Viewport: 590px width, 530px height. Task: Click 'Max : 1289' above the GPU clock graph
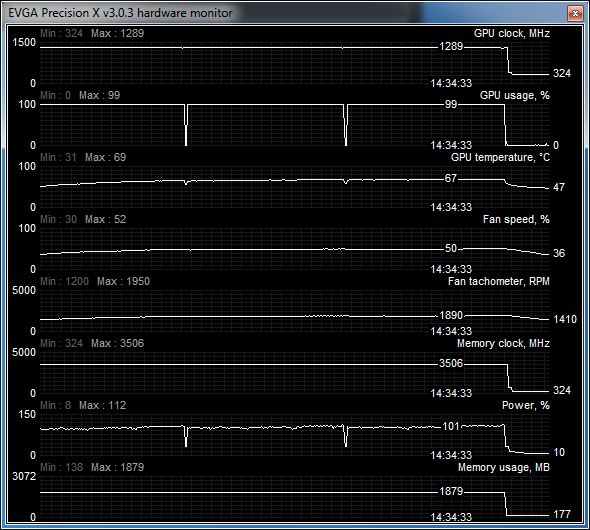[x=117, y=33]
